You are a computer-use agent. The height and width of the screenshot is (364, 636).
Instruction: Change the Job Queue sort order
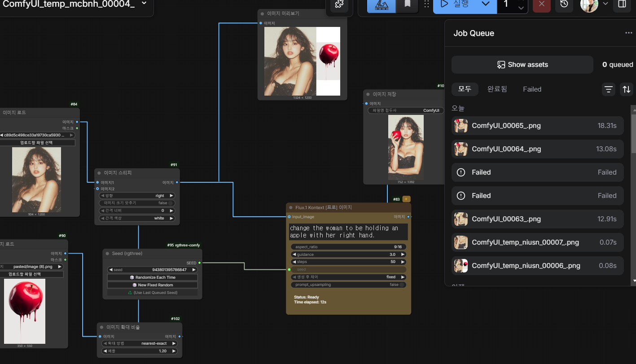coord(627,89)
